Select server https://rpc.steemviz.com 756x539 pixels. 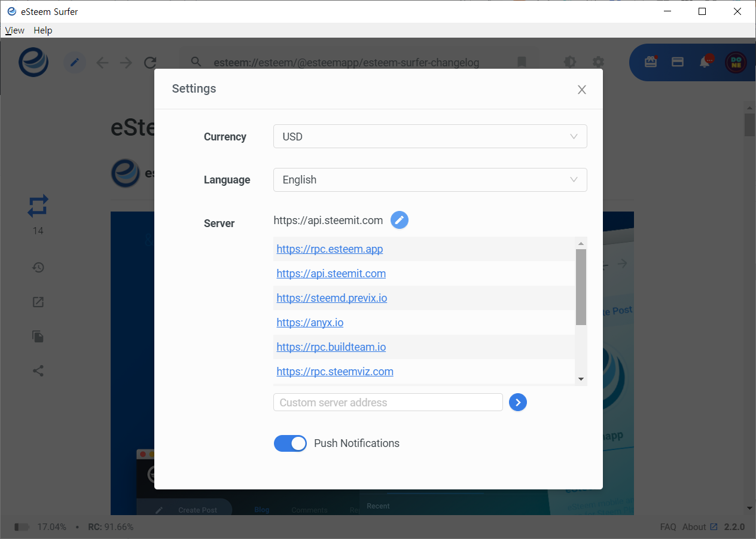point(335,372)
